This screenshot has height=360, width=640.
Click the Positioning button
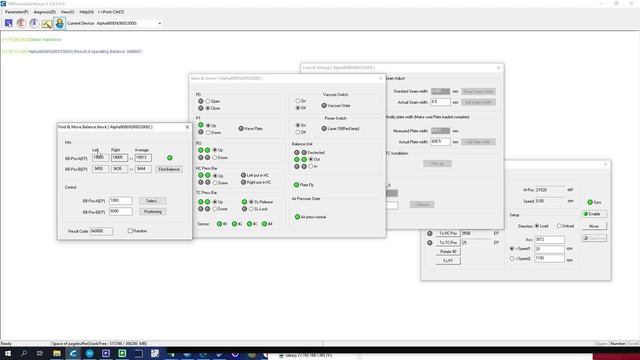tap(153, 211)
